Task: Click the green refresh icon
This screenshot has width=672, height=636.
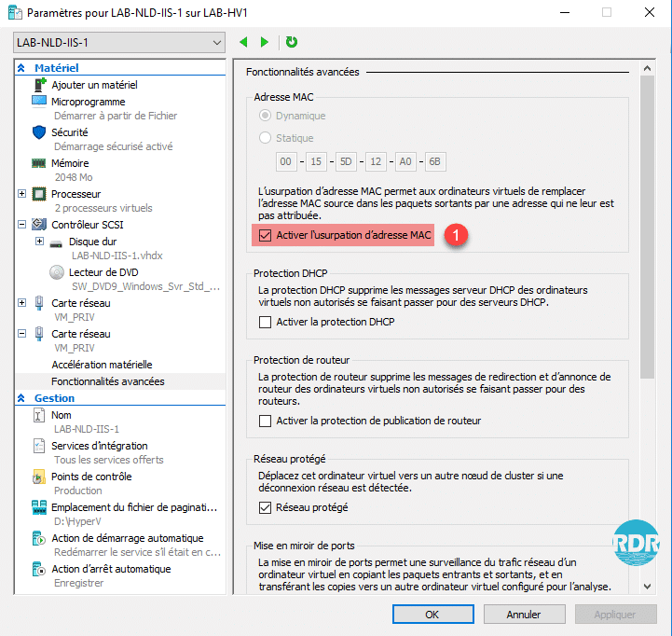Action: tap(292, 42)
